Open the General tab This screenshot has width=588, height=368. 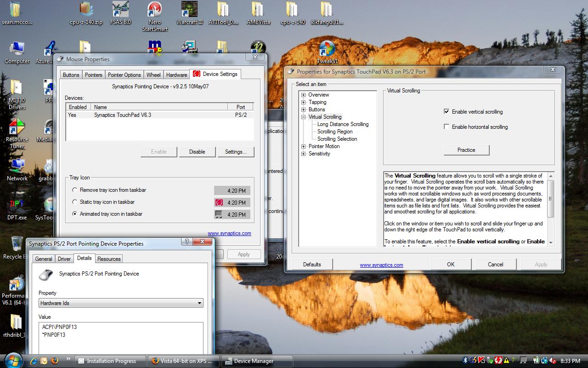click(44, 259)
